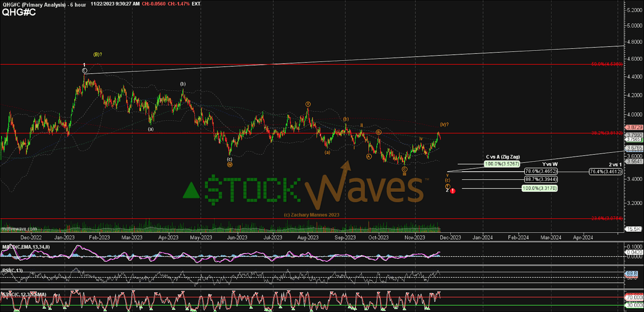Image resolution: width=644 pixels, height=312 pixels.
Task: Click the EXT label in the header
Action: (196, 4)
